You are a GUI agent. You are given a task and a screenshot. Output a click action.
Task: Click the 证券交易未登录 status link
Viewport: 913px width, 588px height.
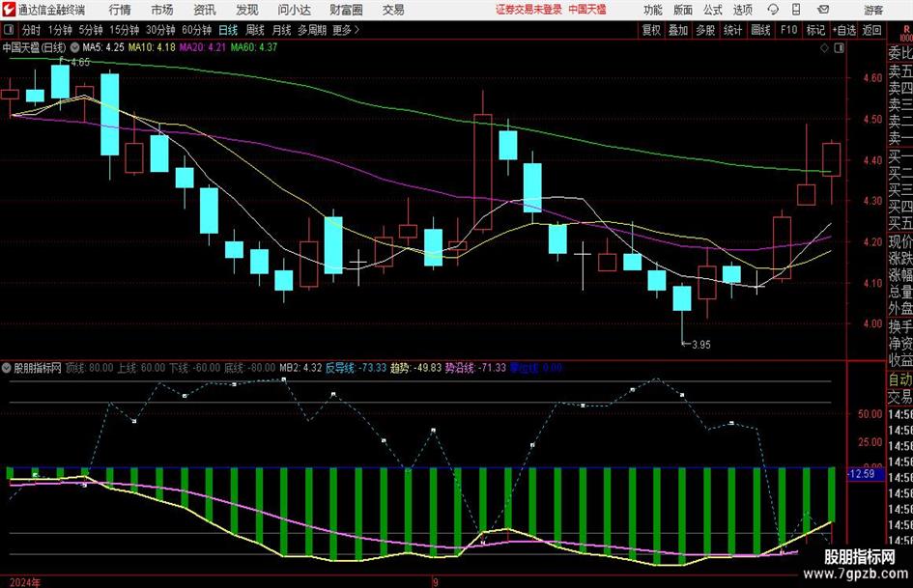pos(528,10)
